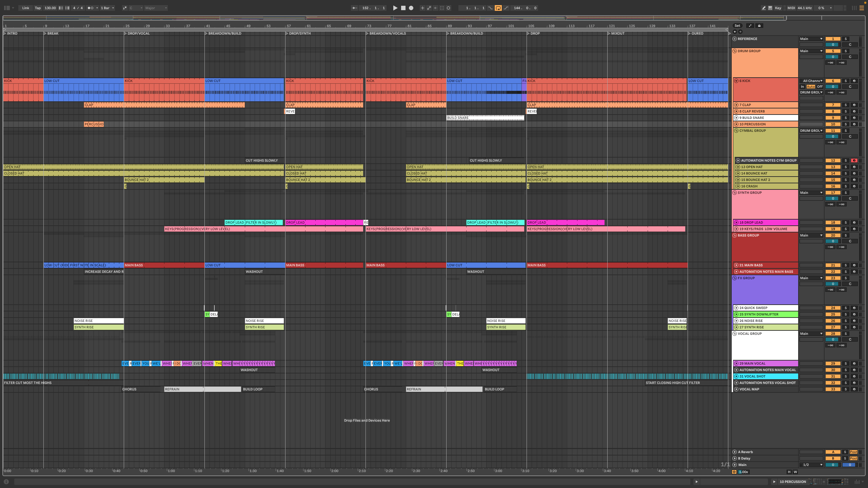
Task: Collapse the 6 KICK track
Action: click(x=736, y=81)
